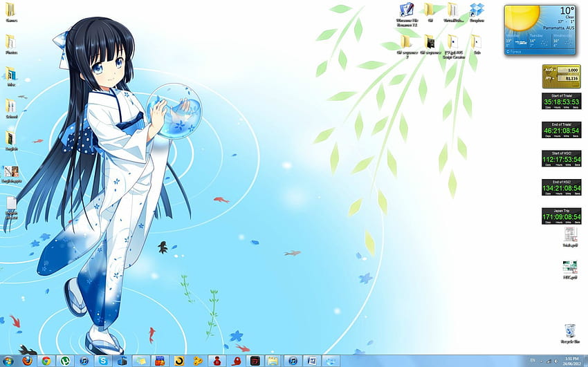Open the iTunes icon beside uTorrent
The image size is (588, 367).
click(x=84, y=361)
